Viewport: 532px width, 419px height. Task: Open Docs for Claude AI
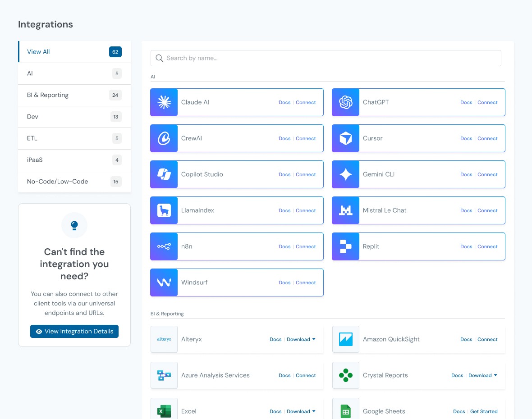click(284, 102)
